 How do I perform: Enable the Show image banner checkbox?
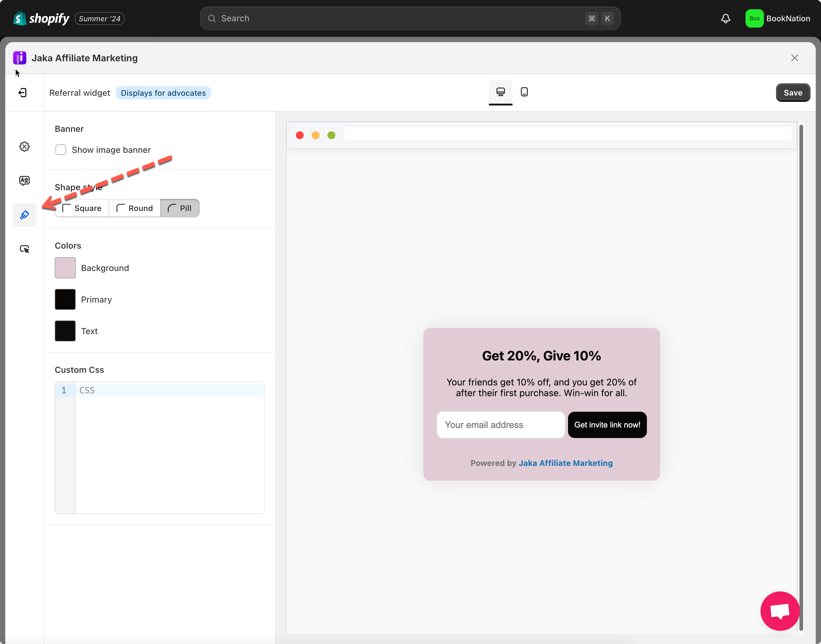pyautogui.click(x=61, y=150)
